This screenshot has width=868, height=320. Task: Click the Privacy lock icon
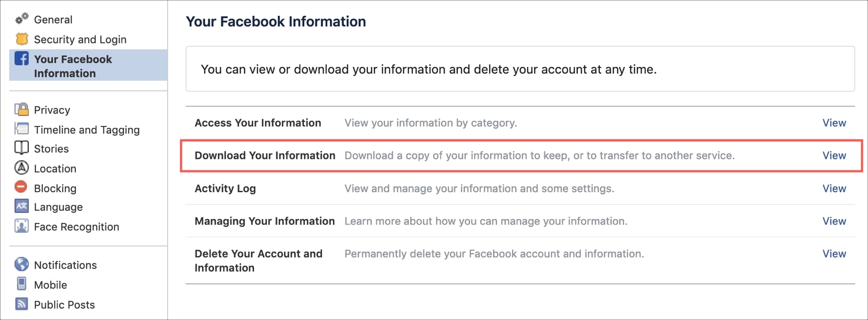pos(21,110)
